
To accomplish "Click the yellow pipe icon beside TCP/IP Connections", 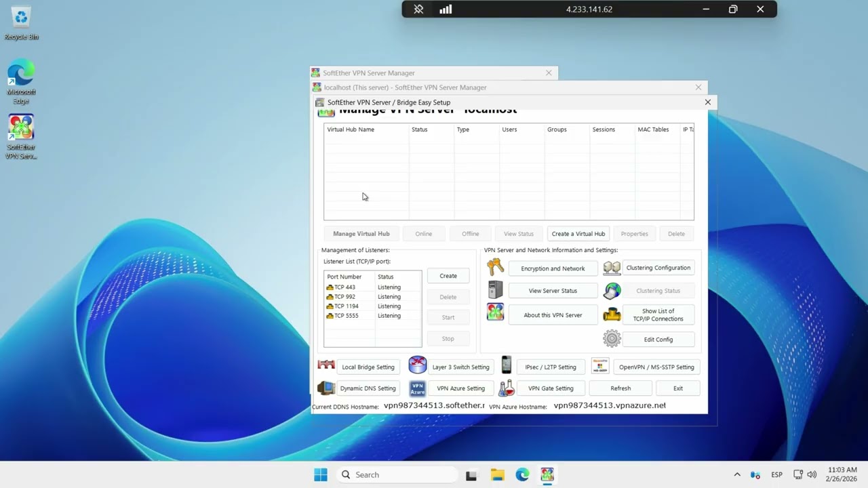I will pos(612,315).
